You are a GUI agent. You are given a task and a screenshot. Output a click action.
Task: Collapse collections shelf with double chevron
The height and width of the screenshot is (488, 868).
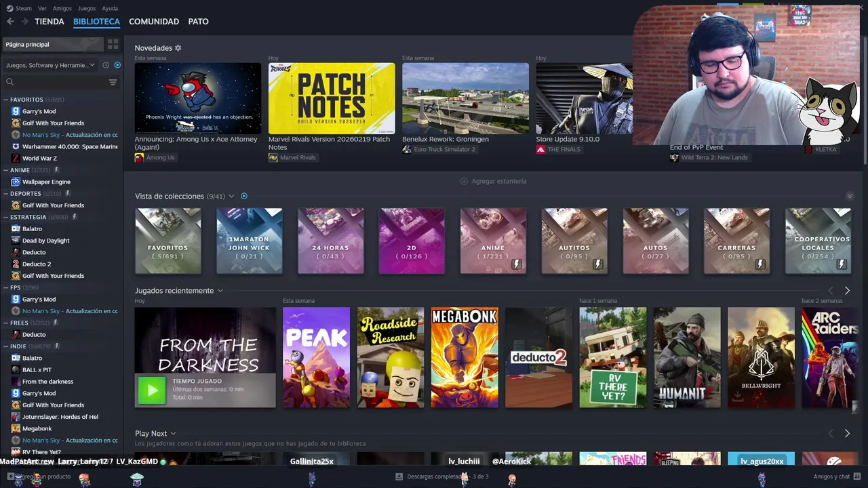[x=850, y=196]
